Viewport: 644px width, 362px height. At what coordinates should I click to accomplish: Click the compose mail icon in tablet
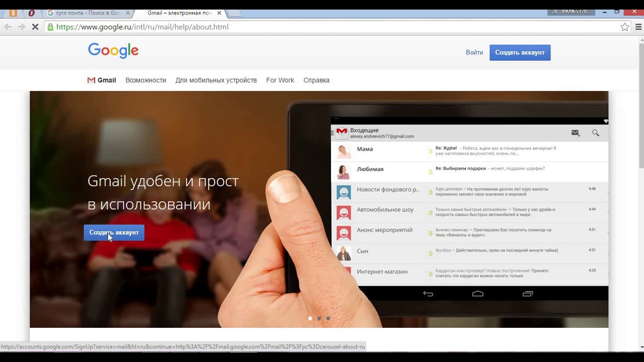[576, 133]
